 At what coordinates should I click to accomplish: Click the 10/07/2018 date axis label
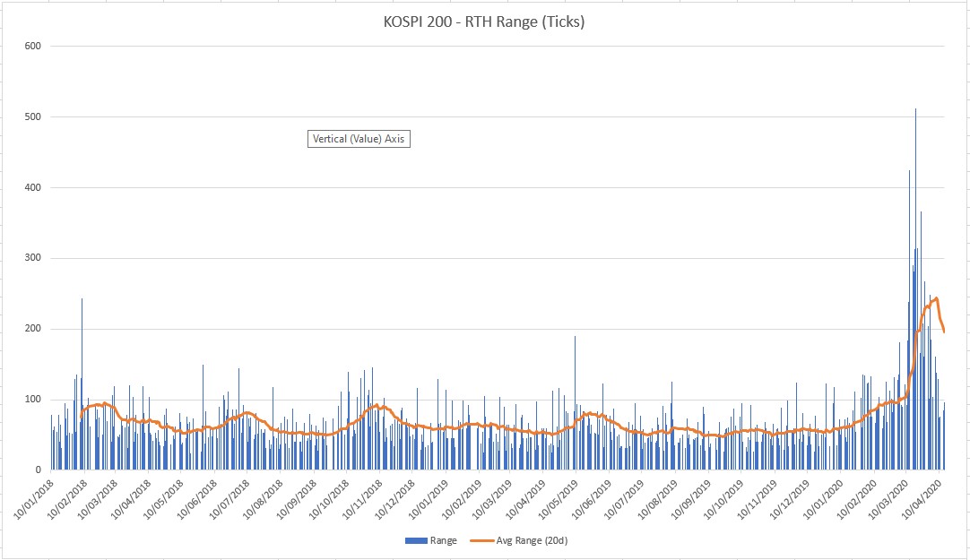point(229,499)
